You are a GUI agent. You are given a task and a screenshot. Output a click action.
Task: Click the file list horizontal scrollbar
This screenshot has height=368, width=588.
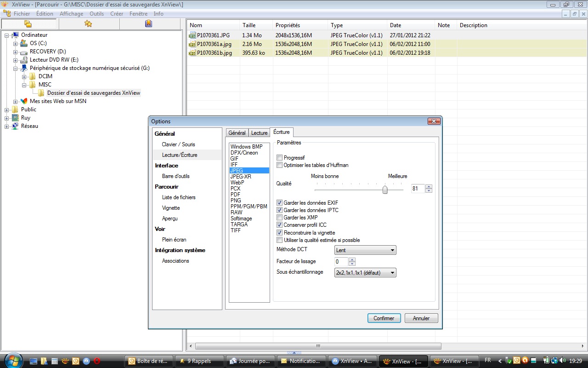(318, 346)
